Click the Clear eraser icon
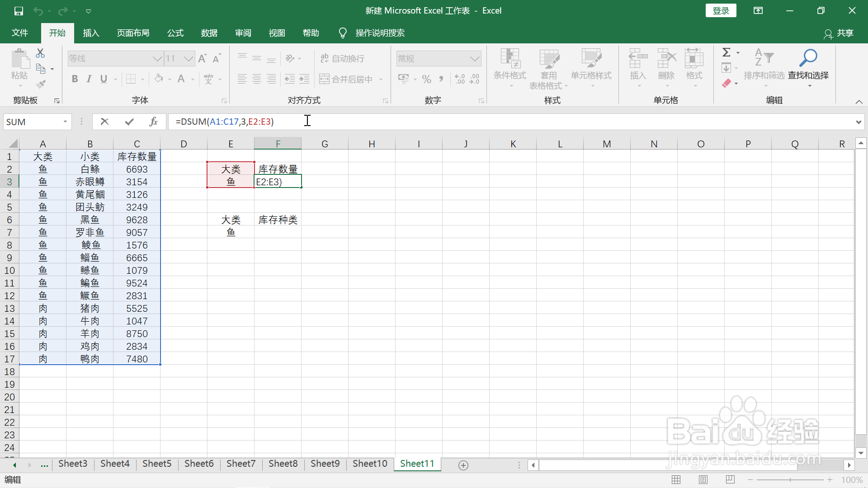This screenshot has height=488, width=868. 726,83
